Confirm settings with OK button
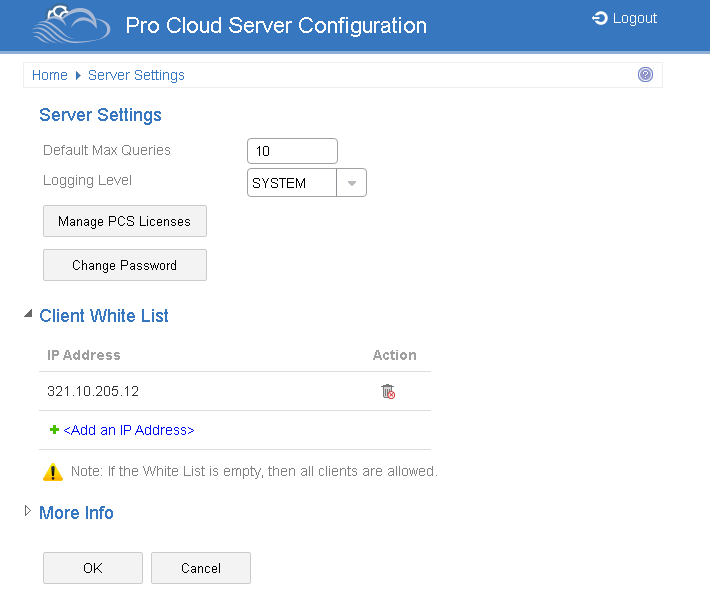Screen dimensions: 710x614 93,568
